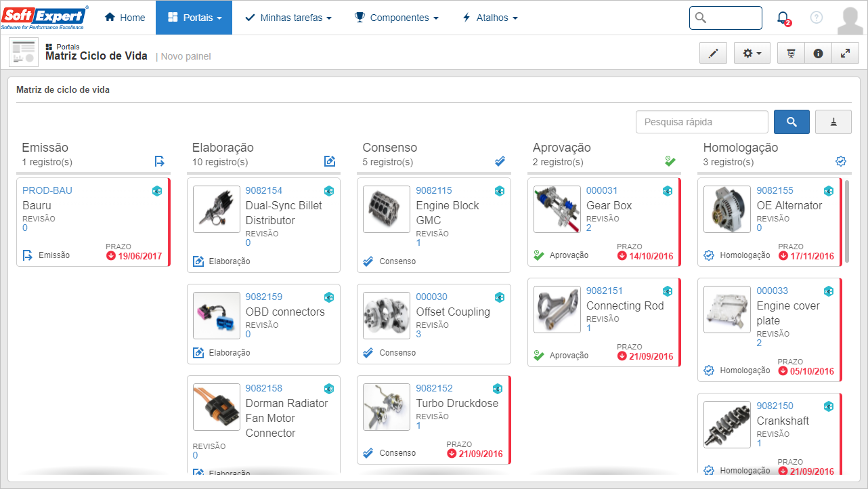The width and height of the screenshot is (868, 489).
Task: Click teal icon on Connecting Rod card
Action: [x=668, y=291]
